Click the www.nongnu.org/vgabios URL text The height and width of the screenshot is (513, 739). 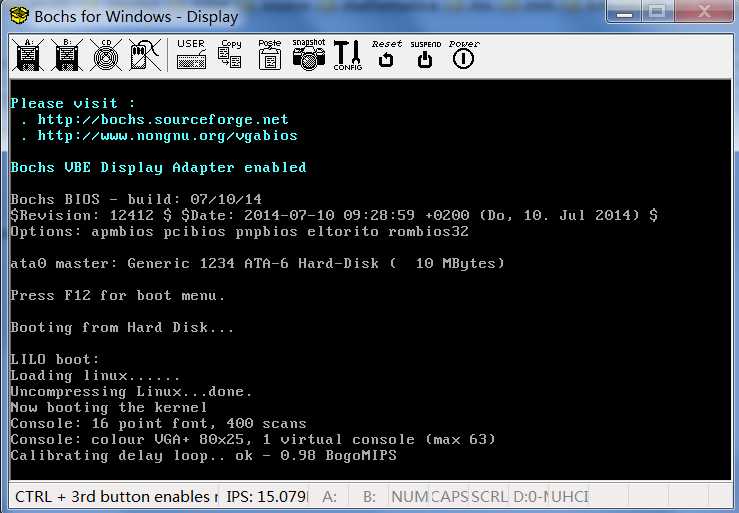(x=168, y=136)
